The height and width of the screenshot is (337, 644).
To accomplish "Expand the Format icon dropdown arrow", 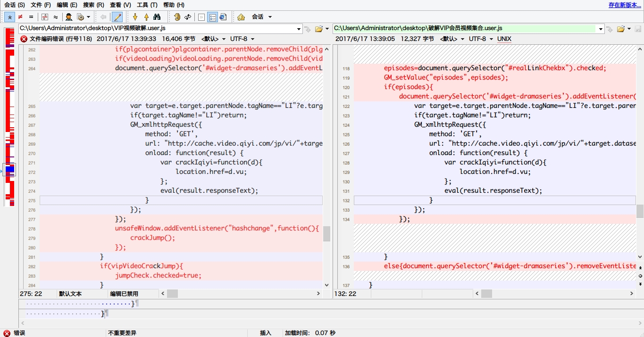I will click(x=88, y=17).
